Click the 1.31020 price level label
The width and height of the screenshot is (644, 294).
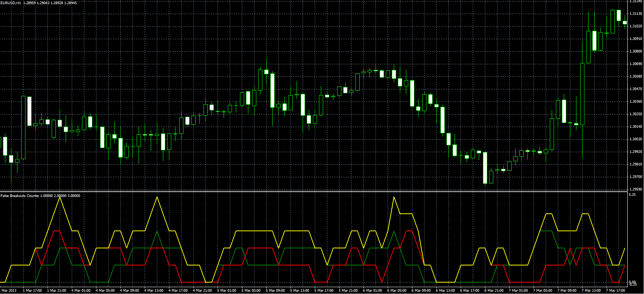coord(636,26)
